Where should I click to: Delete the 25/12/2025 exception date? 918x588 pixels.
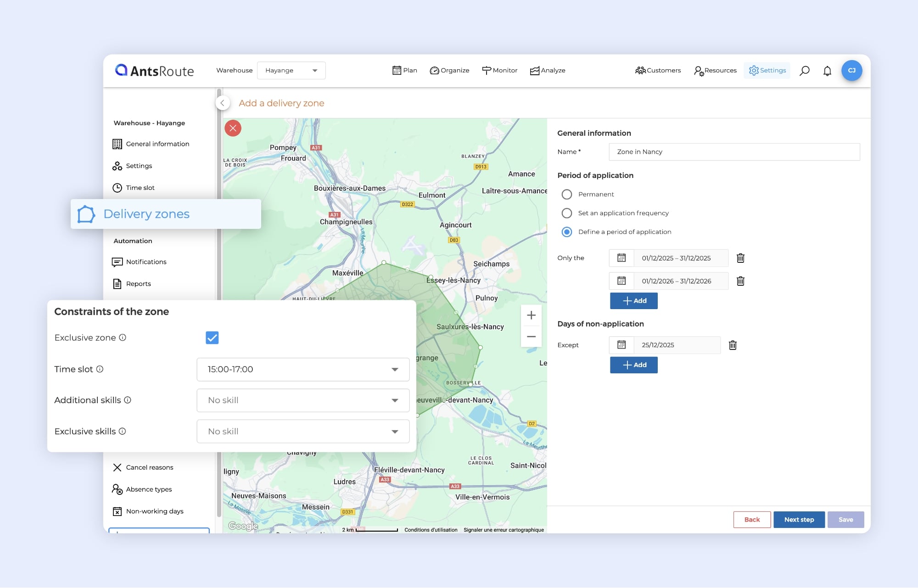point(733,345)
